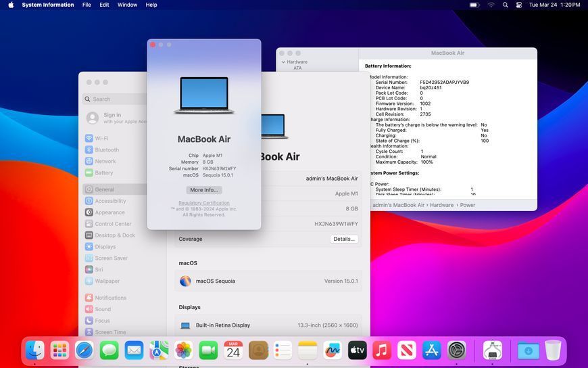588x368 pixels.
Task: Open the Edit menu
Action: tap(104, 5)
